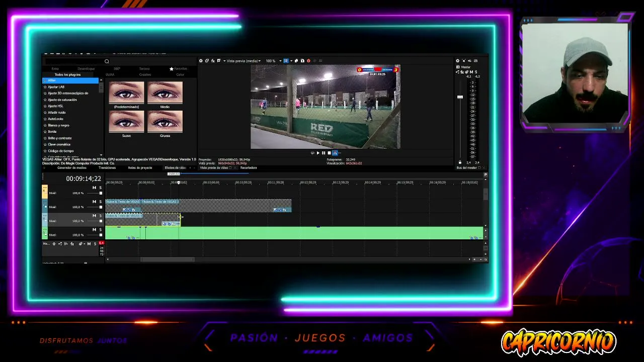This screenshot has height=362, width=644.
Task: Open the Favoritos plug-in tab
Action: pyautogui.click(x=178, y=68)
